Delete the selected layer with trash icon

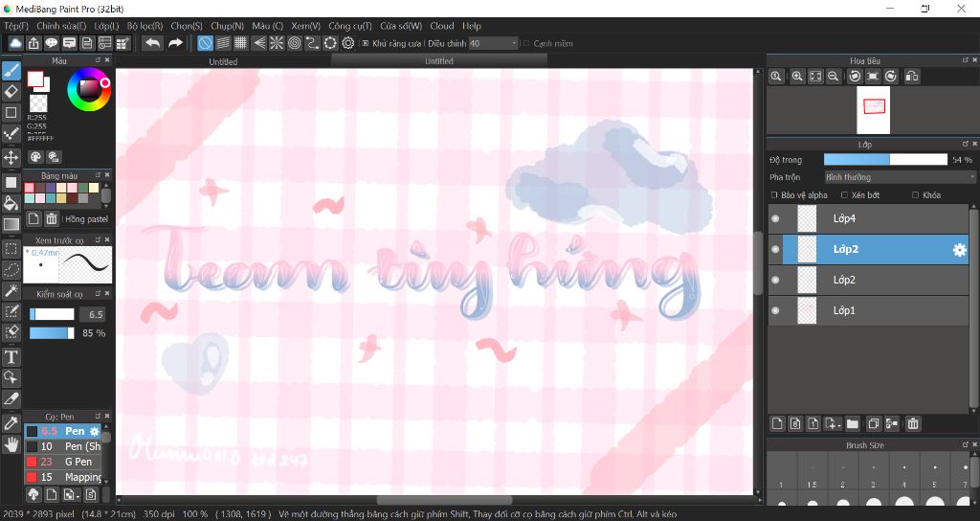tap(912, 423)
